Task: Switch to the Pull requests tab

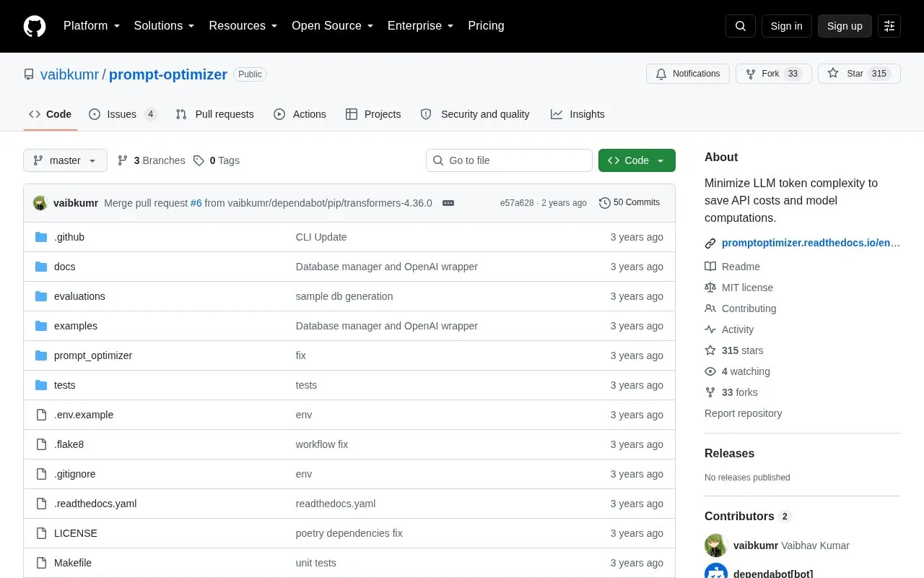Action: pyautogui.click(x=215, y=114)
